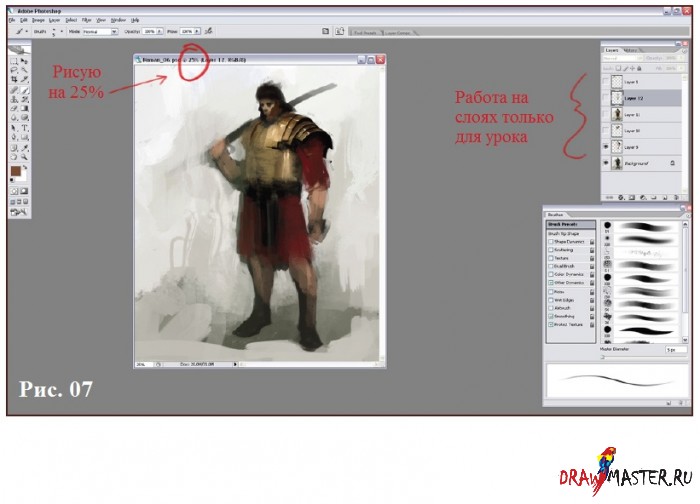Select the History Brush tool

[x=24, y=99]
